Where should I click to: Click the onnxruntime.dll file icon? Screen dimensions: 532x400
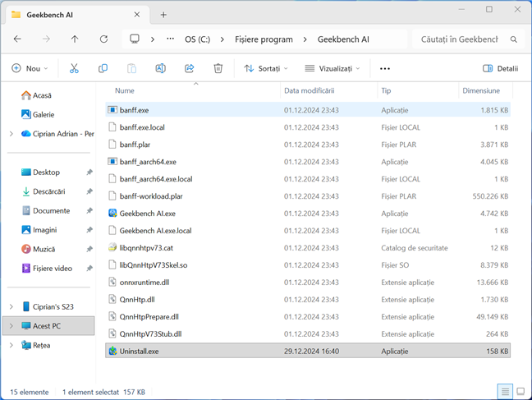(x=112, y=283)
